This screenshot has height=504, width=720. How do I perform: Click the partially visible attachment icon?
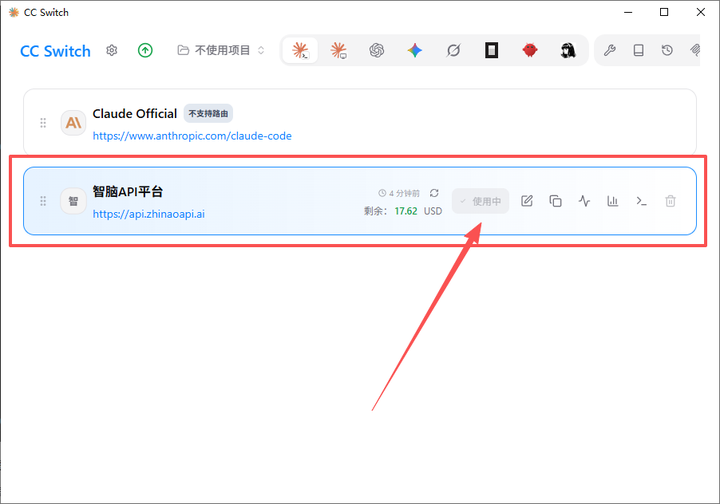point(695,50)
